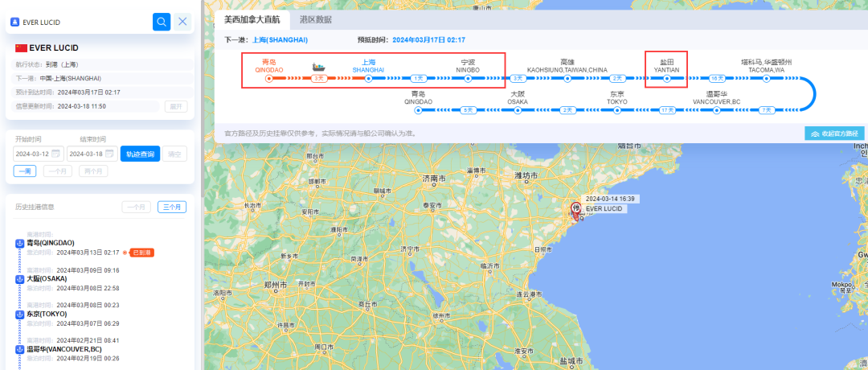The image size is (868, 370).
Task: Click the anchor icon for 大阪(OSAKA) history
Action: (x=20, y=278)
